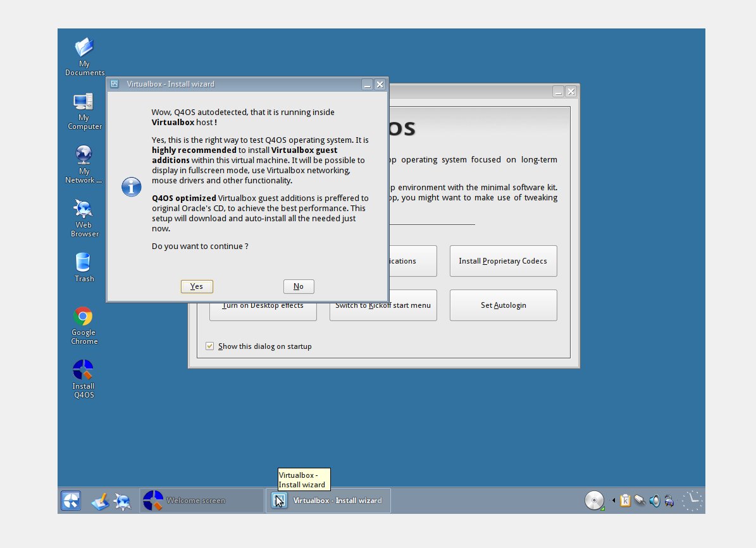Click the 'Do you want to continue ?' text
This screenshot has height=548, width=756.
(200, 247)
